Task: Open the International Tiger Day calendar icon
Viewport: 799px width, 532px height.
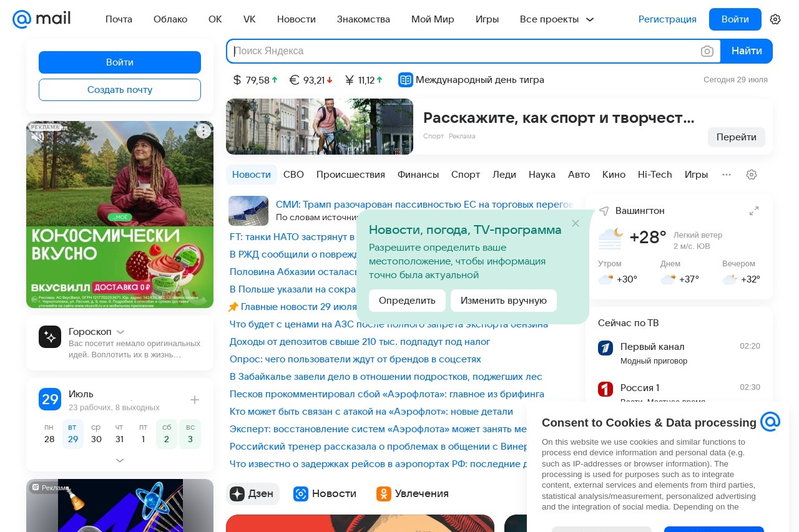Action: click(406, 80)
